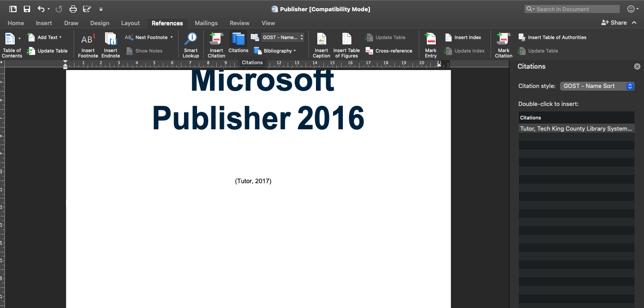This screenshot has width=644, height=308.
Task: Click the Undo arrow icon
Action: coord(41,9)
